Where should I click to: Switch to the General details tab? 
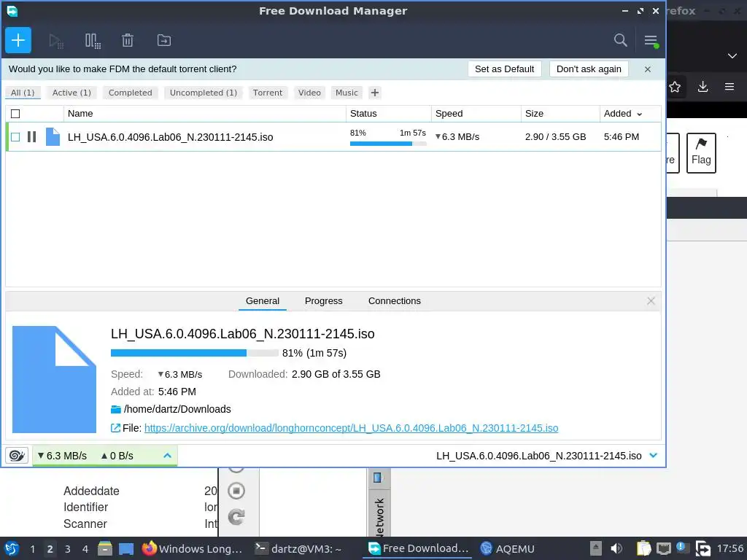pos(263,301)
